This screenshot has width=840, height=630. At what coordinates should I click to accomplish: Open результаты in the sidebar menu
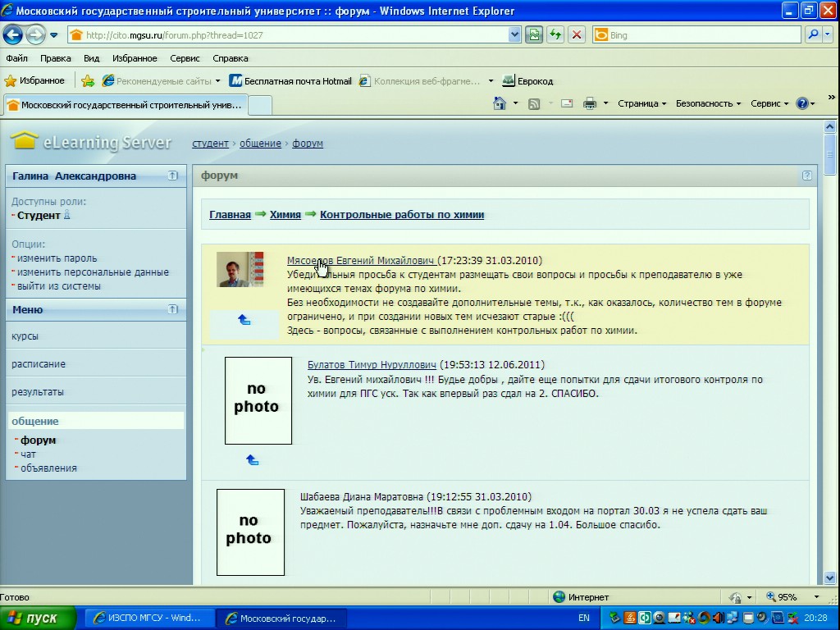pyautogui.click(x=38, y=392)
